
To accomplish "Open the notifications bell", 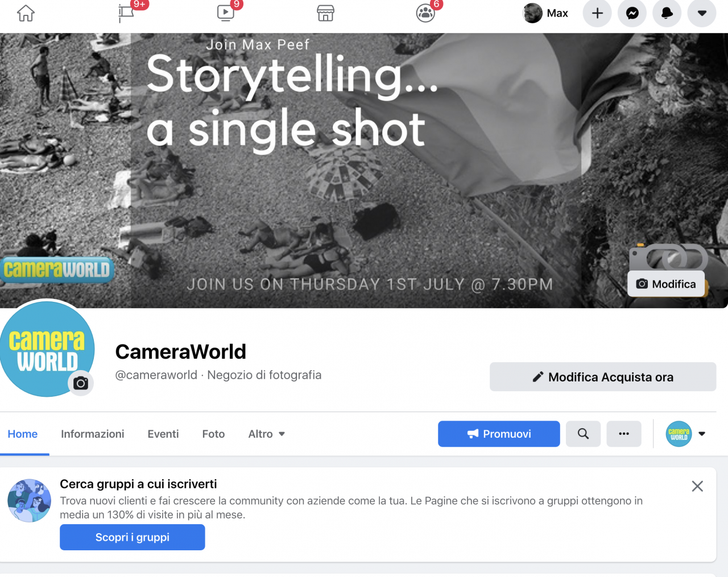I will [x=667, y=13].
